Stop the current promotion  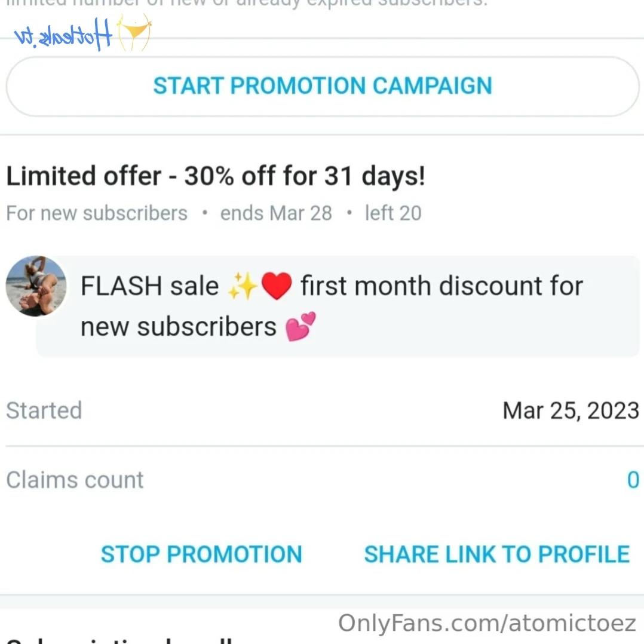click(201, 554)
